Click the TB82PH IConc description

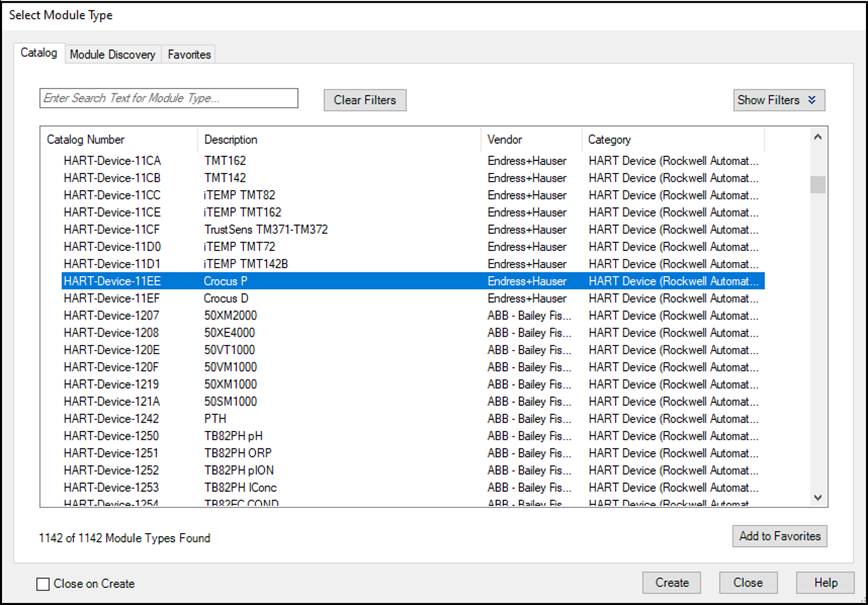[x=240, y=487]
